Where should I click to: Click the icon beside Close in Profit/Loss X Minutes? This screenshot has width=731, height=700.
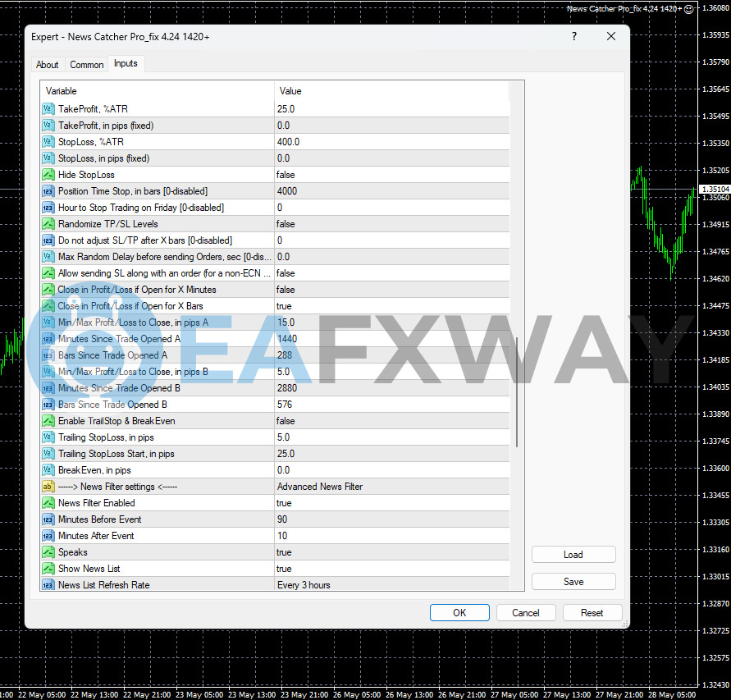click(48, 290)
